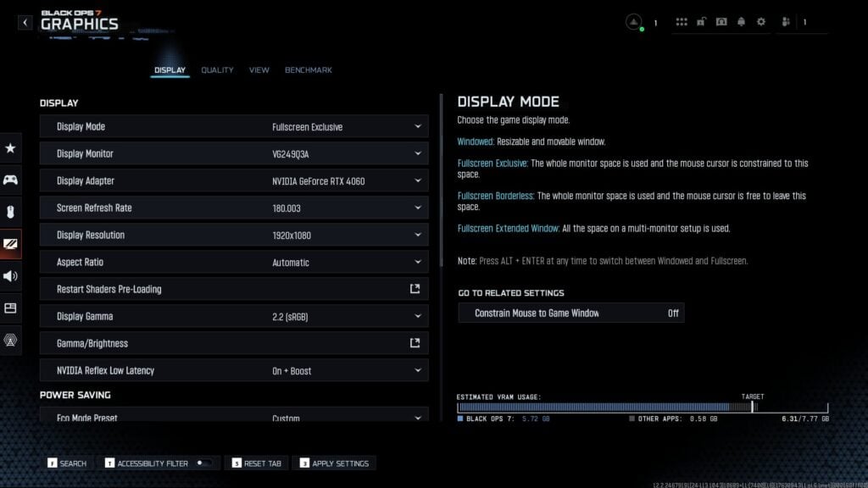Open the controller settings icon in sidebar
The width and height of the screenshot is (868, 488).
(x=11, y=180)
